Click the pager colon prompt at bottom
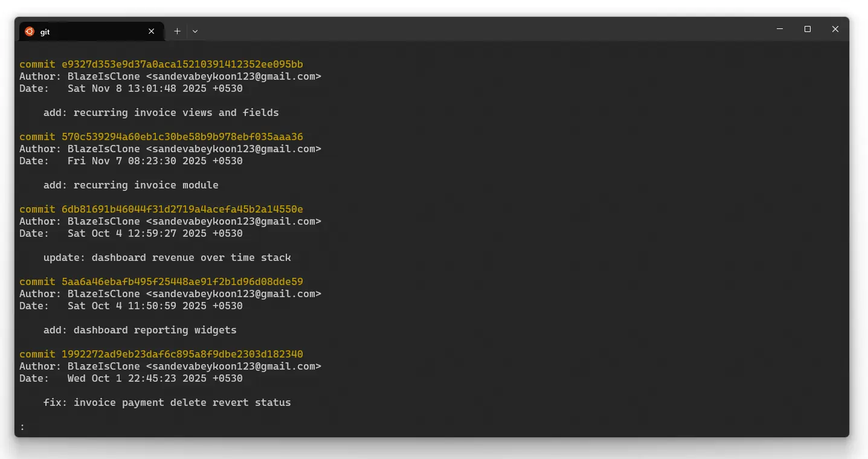Image resolution: width=868 pixels, height=459 pixels. (x=22, y=427)
